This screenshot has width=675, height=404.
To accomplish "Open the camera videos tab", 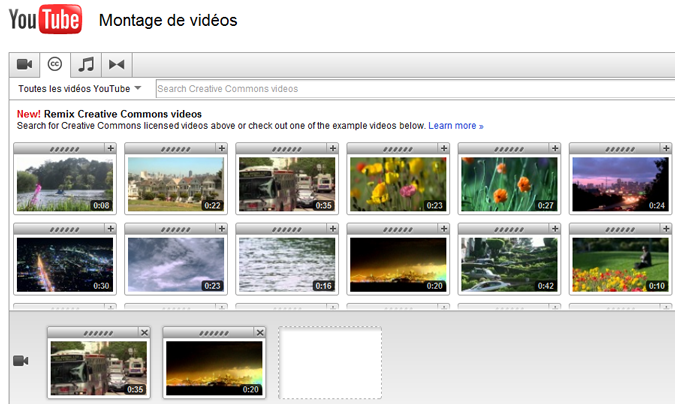I will coord(25,64).
